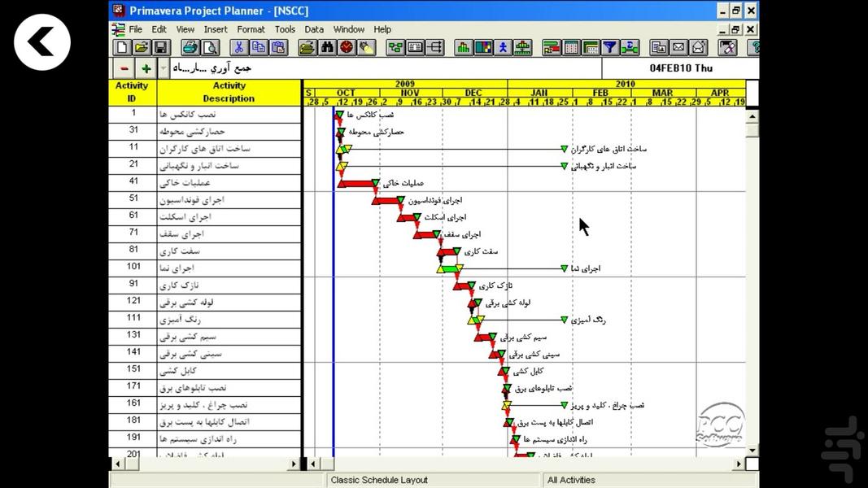Image resolution: width=868 pixels, height=488 pixels.
Task: Open the Tools menu
Action: click(x=285, y=29)
